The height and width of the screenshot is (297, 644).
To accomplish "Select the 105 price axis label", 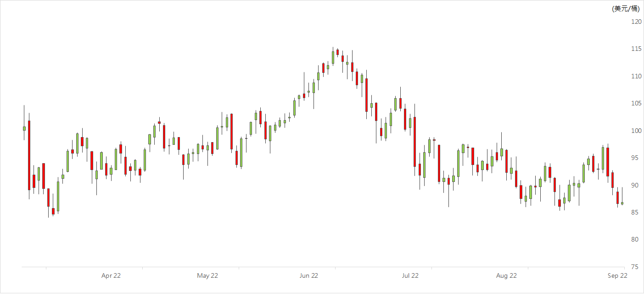I will (x=636, y=104).
